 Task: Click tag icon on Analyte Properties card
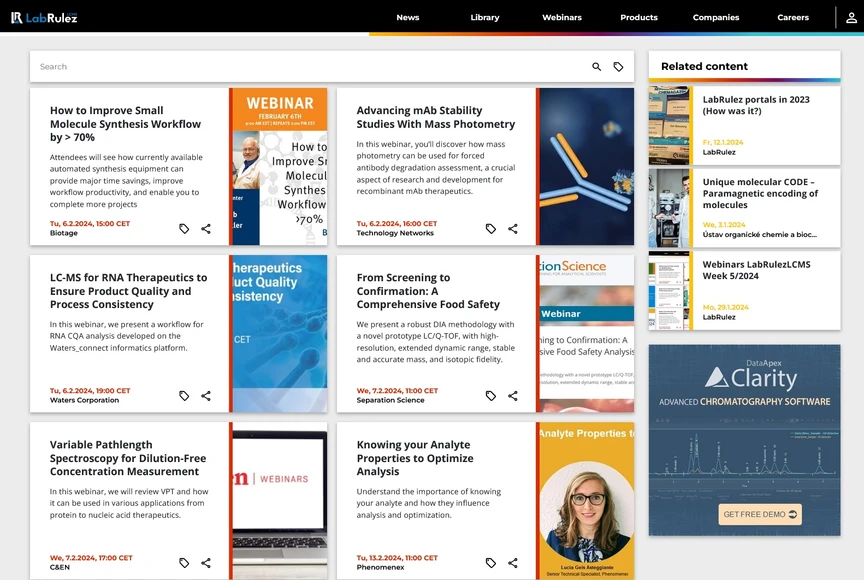(x=490, y=562)
